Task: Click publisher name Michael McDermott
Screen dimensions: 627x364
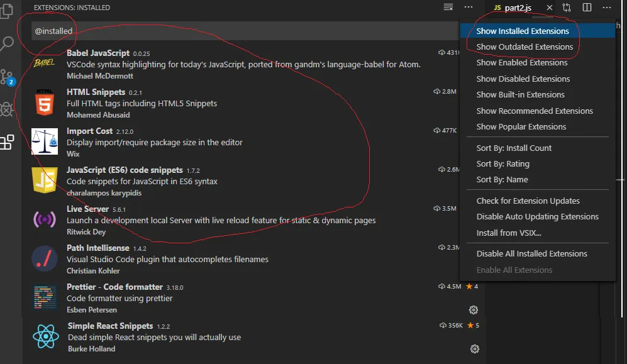Action: 100,76
